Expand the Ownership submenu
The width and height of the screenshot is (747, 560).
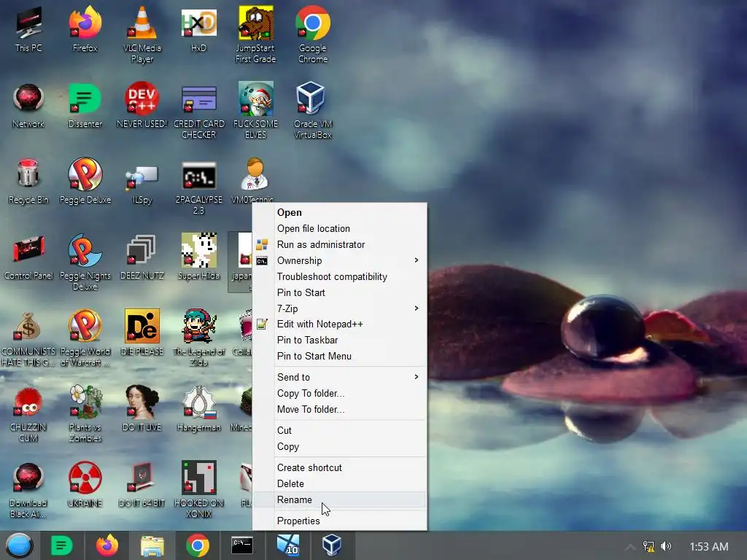tap(339, 260)
